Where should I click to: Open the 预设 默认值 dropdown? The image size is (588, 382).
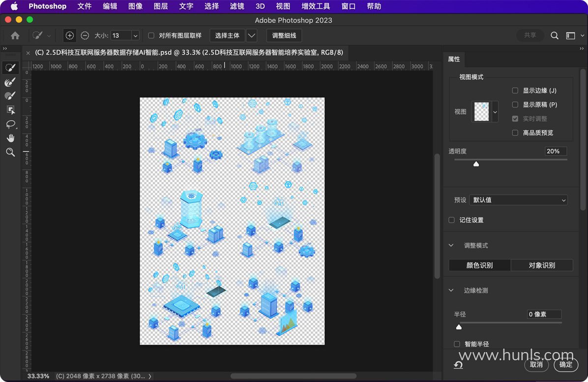[518, 200]
